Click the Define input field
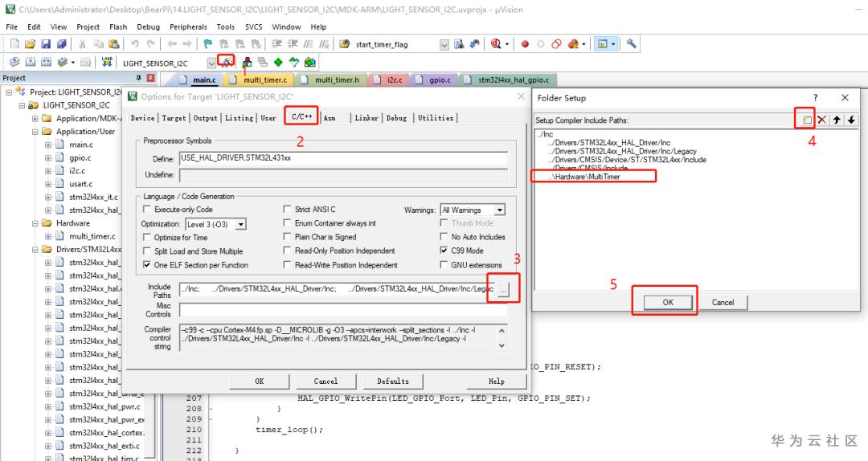Viewport: 868px width, 461px height. 343,158
